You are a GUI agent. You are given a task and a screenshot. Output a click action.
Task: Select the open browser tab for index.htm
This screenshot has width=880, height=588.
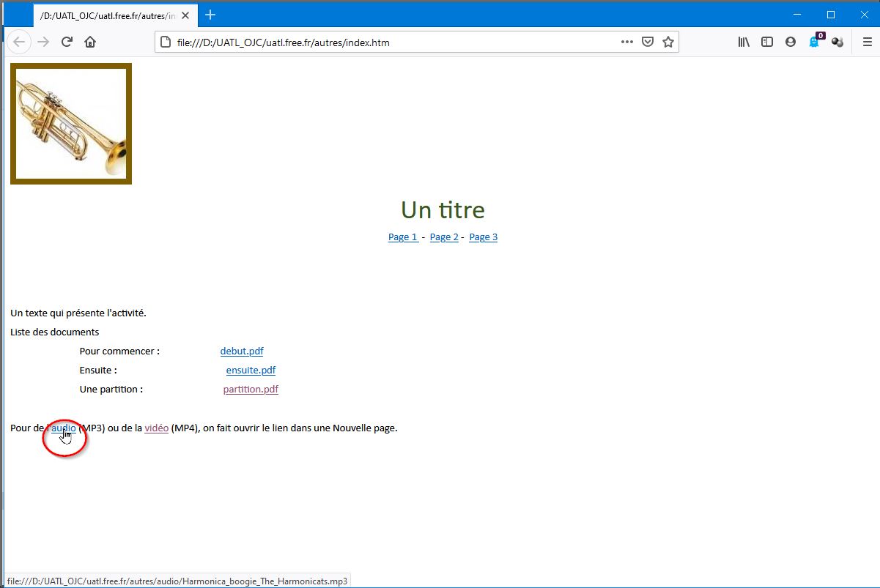pos(115,15)
